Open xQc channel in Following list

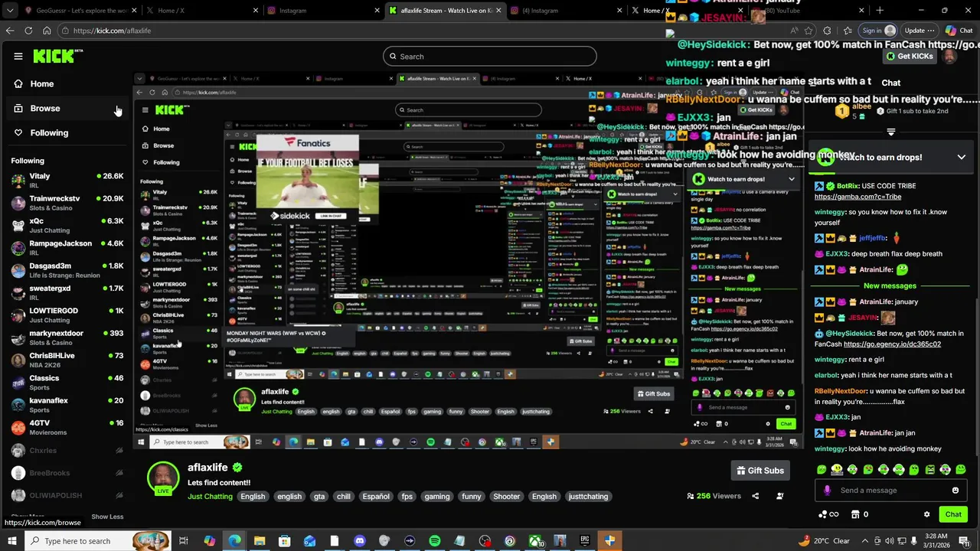(x=67, y=225)
